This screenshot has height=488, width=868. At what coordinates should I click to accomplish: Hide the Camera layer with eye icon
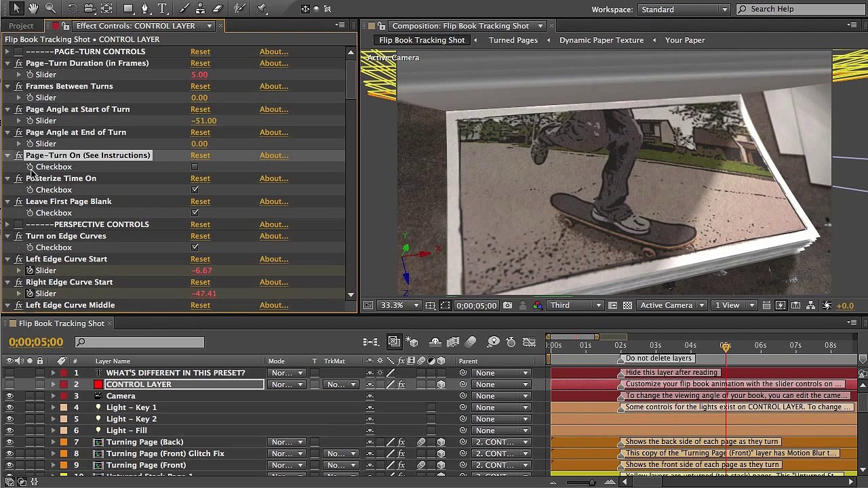point(9,396)
